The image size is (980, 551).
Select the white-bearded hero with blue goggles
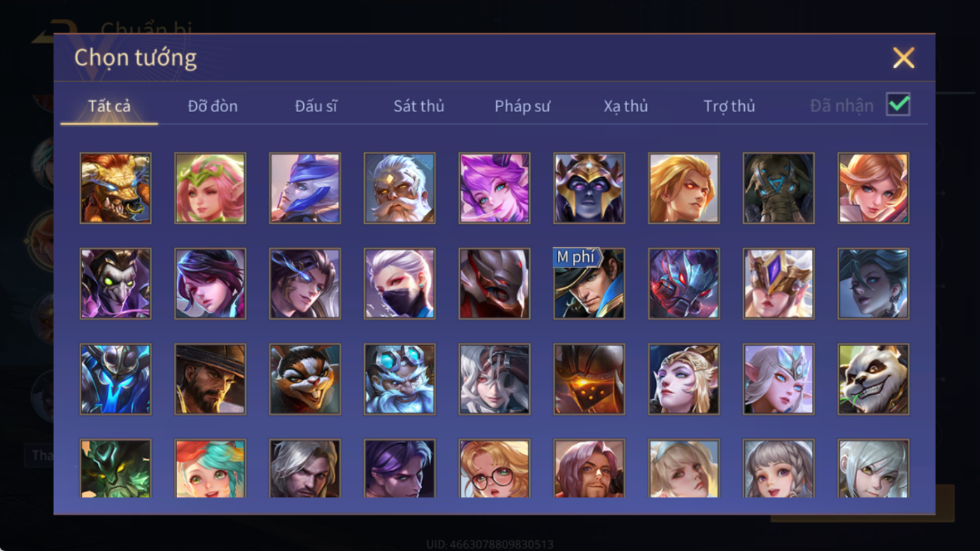[x=399, y=379]
